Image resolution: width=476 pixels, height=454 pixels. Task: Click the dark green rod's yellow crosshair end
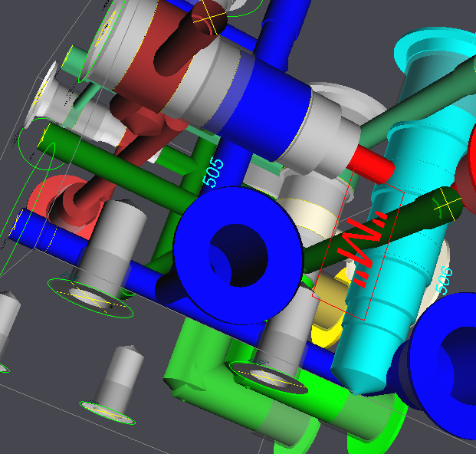[447, 204]
